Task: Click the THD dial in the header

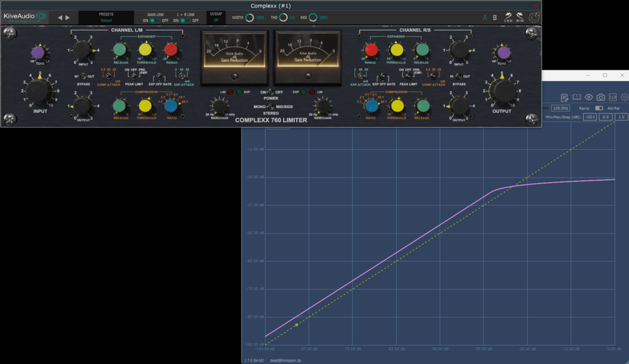Action: (x=283, y=18)
